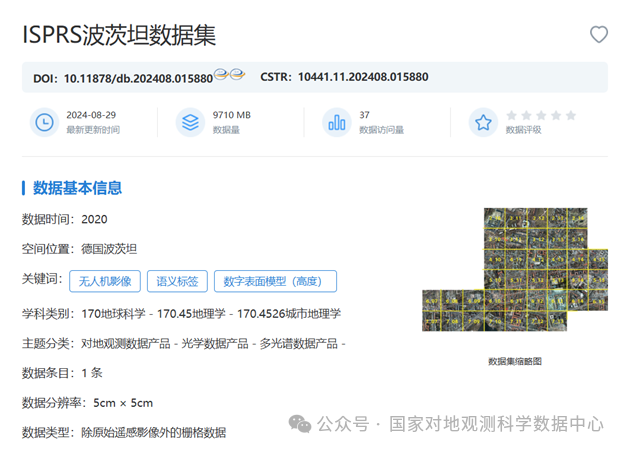The width and height of the screenshot is (624, 449).
Task: Click the 数据时间 value 2020
Action: coord(94,219)
